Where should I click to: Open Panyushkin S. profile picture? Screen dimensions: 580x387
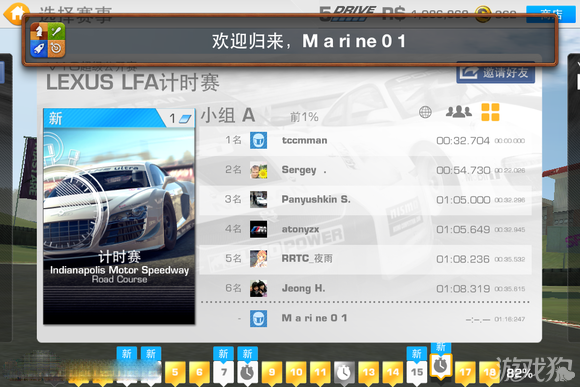(258, 200)
